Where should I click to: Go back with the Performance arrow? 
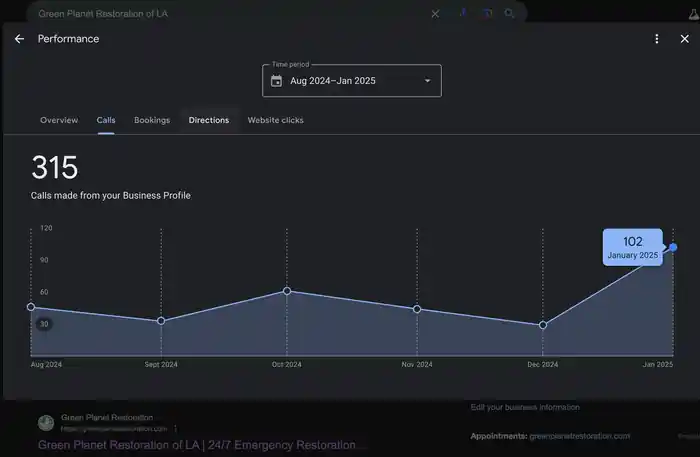coord(19,39)
